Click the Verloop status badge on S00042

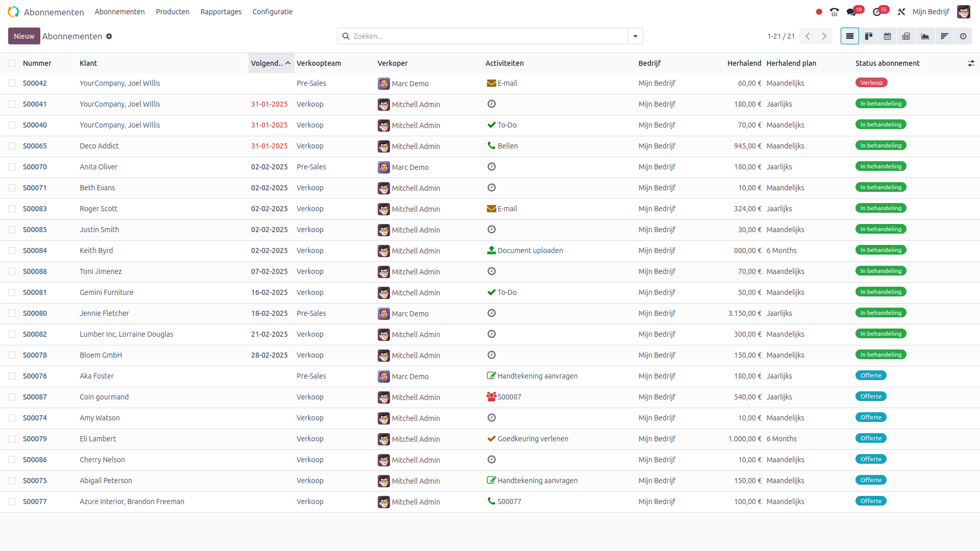(x=871, y=83)
